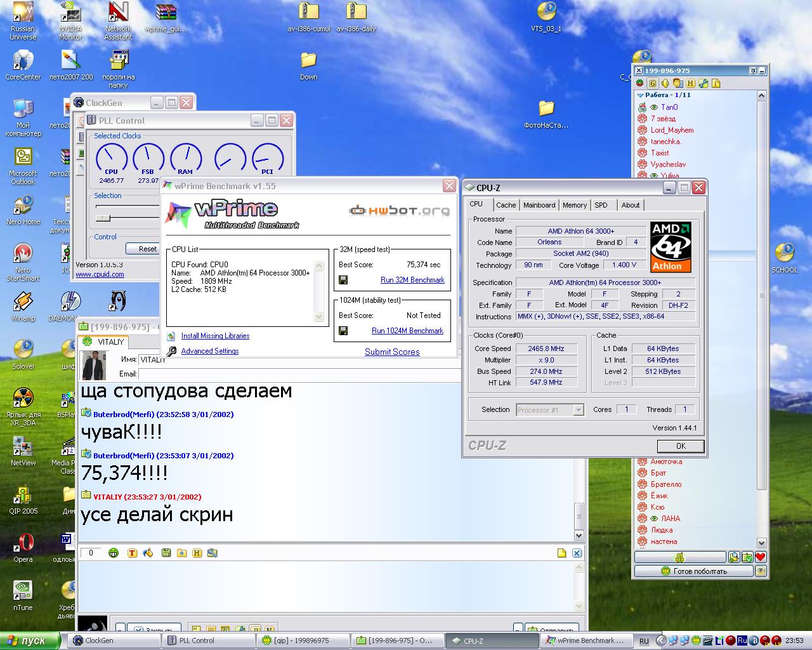This screenshot has height=650, width=812.
Task: Open the CoreCenter desktop icon
Action: pyautogui.click(x=23, y=65)
